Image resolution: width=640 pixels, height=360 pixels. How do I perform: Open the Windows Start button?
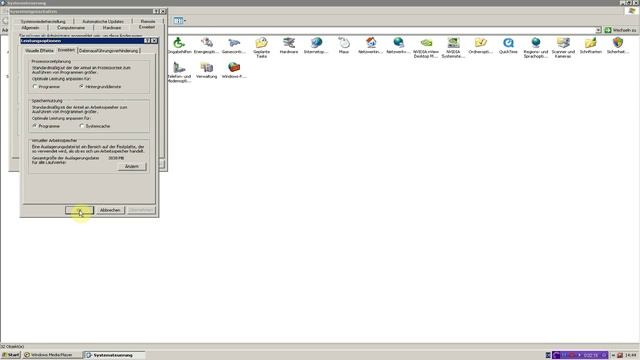(11, 355)
